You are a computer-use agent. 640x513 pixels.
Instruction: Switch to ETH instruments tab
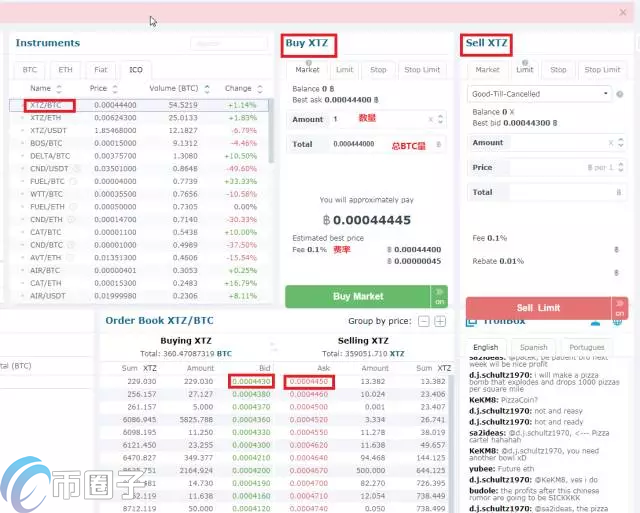(x=65, y=70)
